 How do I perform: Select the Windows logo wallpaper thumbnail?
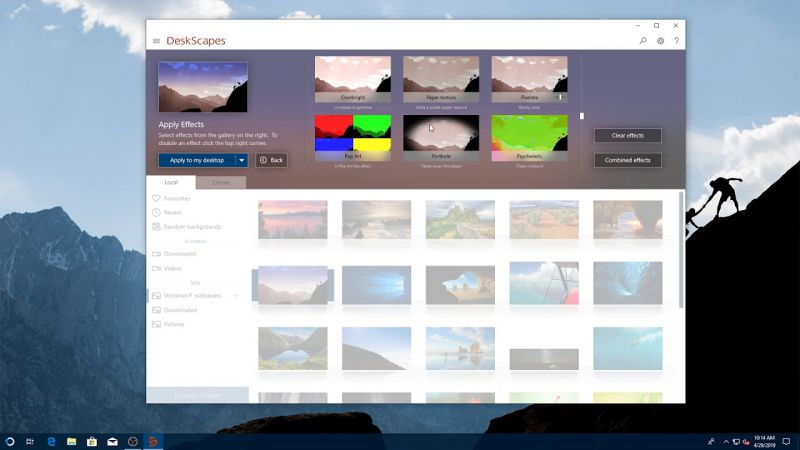tap(377, 285)
